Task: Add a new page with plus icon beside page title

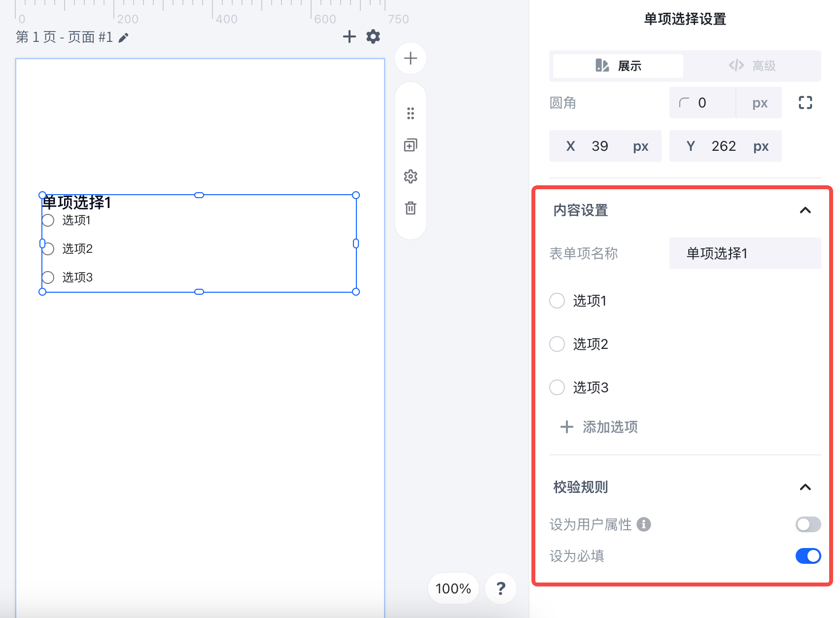Action: tap(349, 36)
